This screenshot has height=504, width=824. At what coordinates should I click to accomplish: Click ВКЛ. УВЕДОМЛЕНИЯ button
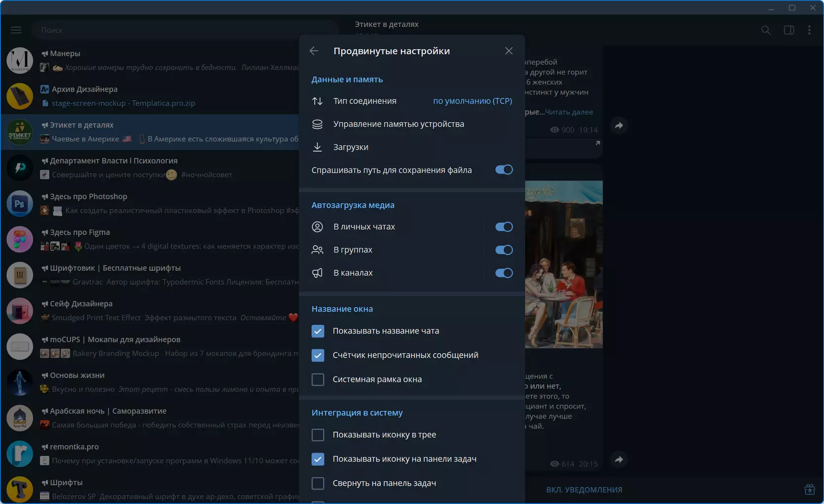click(584, 490)
